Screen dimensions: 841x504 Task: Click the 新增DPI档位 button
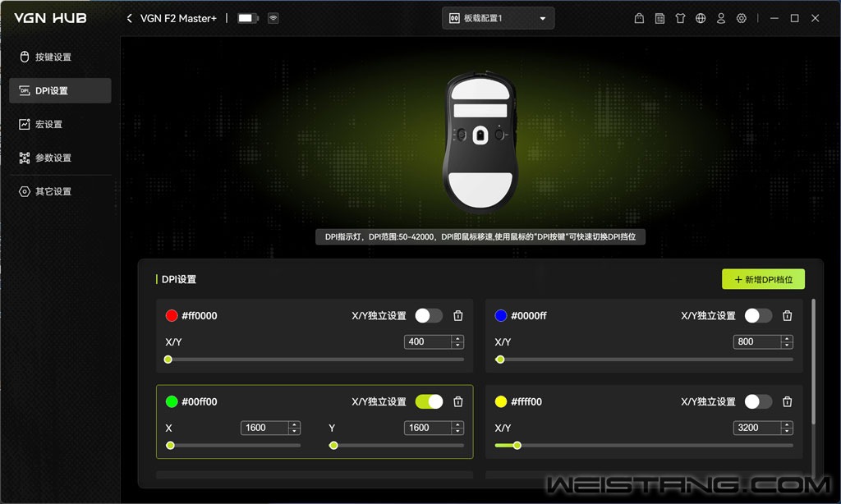763,279
